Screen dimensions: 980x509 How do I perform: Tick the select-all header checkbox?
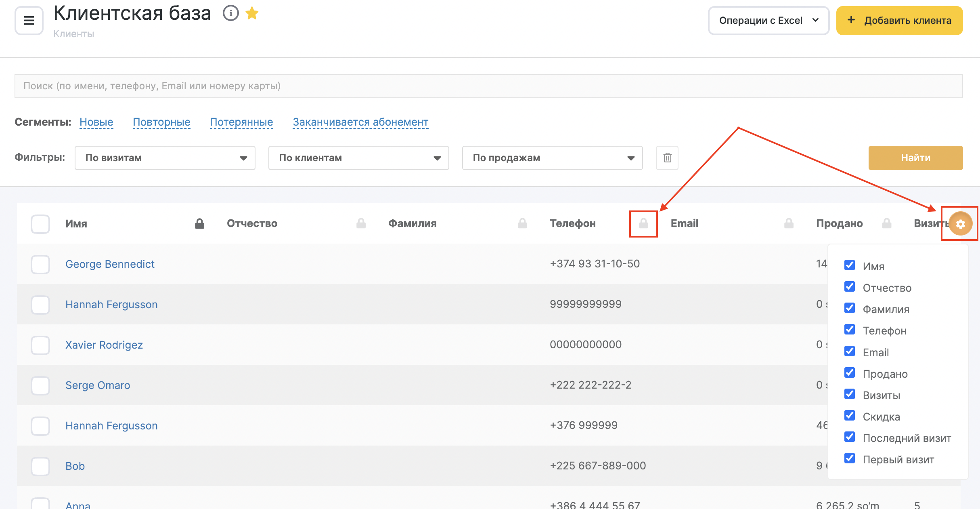pos(40,224)
